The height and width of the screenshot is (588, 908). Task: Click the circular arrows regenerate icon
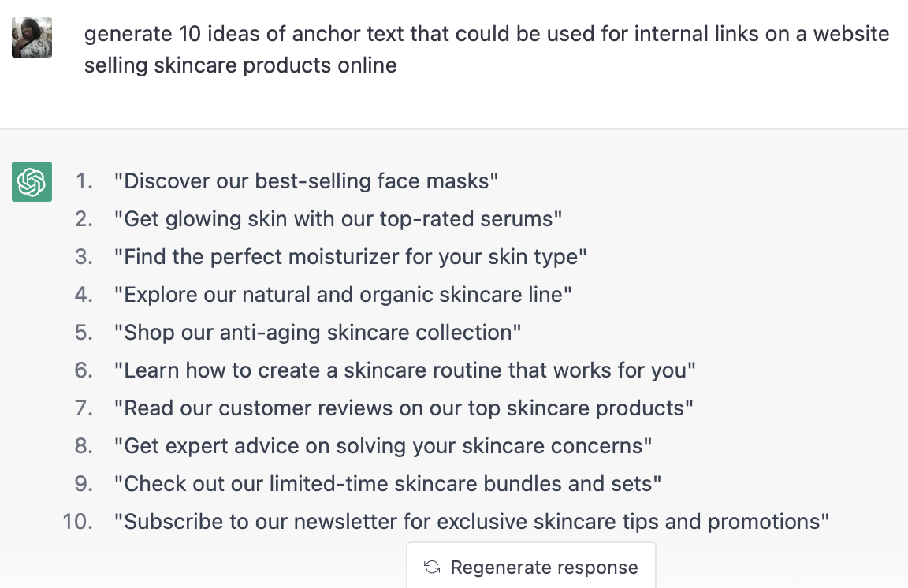(x=432, y=568)
